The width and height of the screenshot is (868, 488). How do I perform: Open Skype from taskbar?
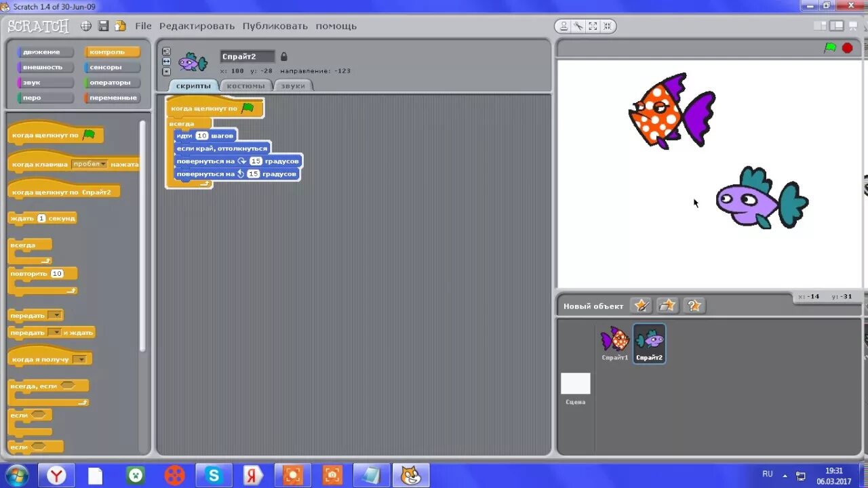[214, 475]
